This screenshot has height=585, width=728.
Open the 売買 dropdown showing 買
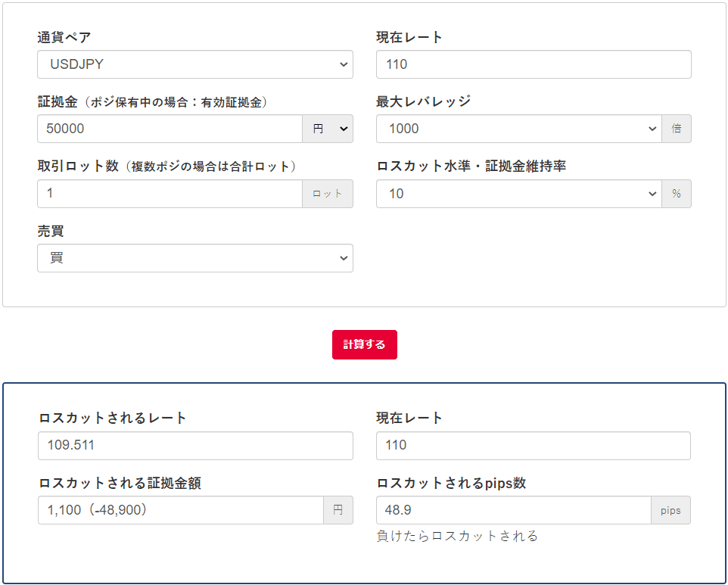click(194, 258)
